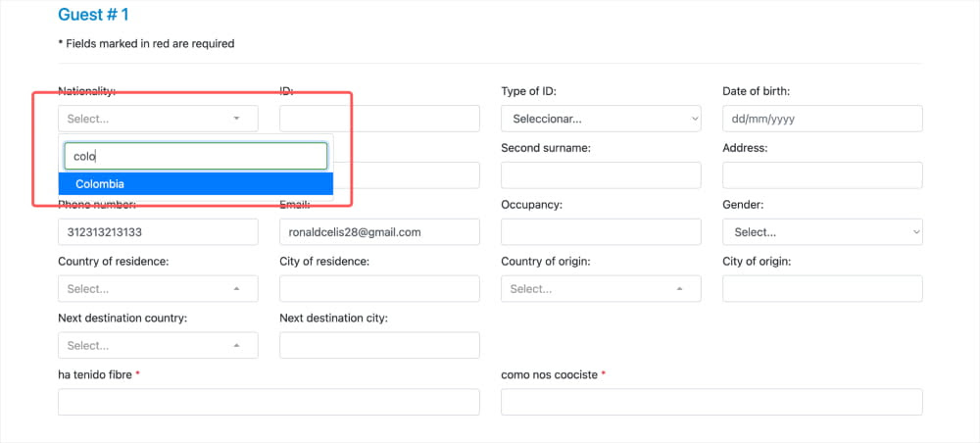Click the Phone number field

point(158,232)
